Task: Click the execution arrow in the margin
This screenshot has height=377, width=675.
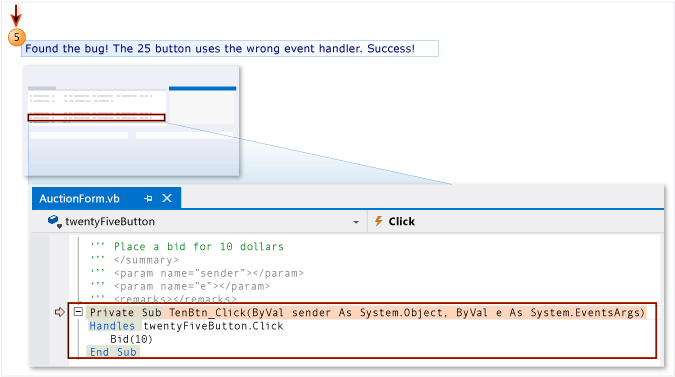Action: click(x=59, y=312)
